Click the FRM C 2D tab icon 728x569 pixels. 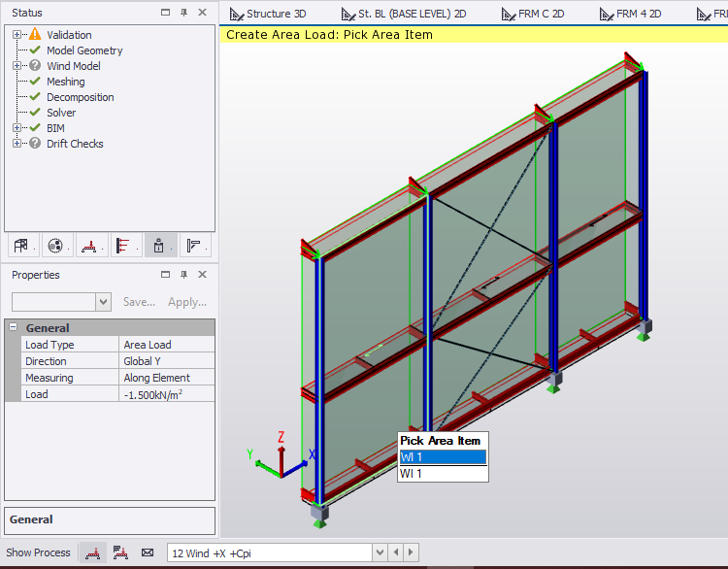509,15
